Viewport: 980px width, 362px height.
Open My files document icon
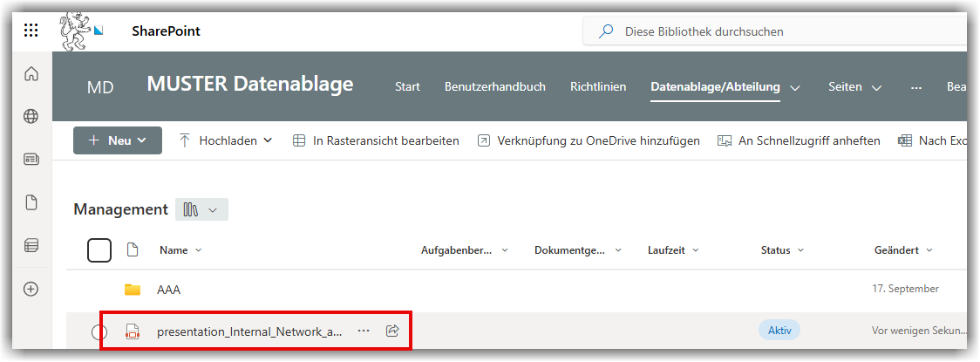tap(31, 202)
